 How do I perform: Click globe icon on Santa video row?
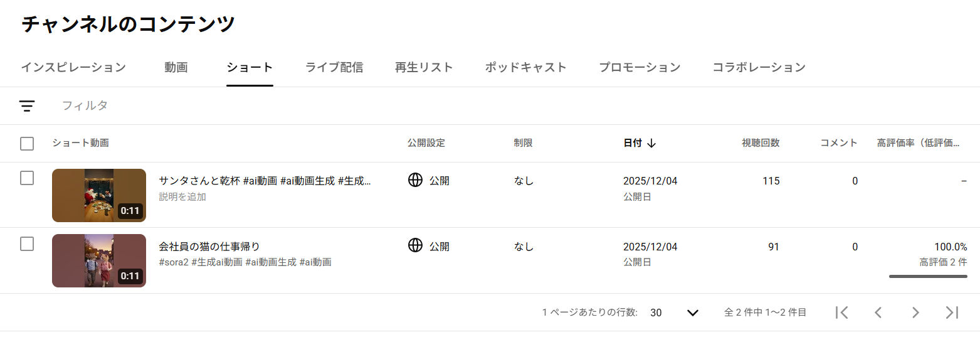(x=415, y=181)
